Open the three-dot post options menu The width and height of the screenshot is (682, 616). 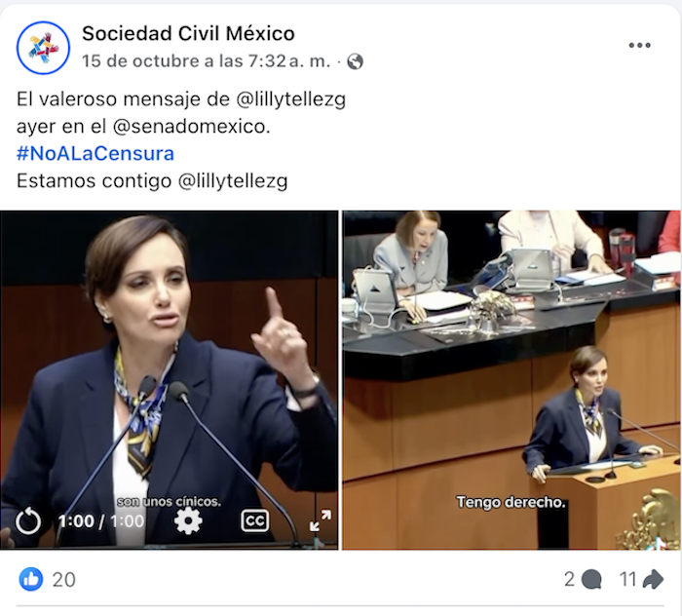pyautogui.click(x=639, y=45)
